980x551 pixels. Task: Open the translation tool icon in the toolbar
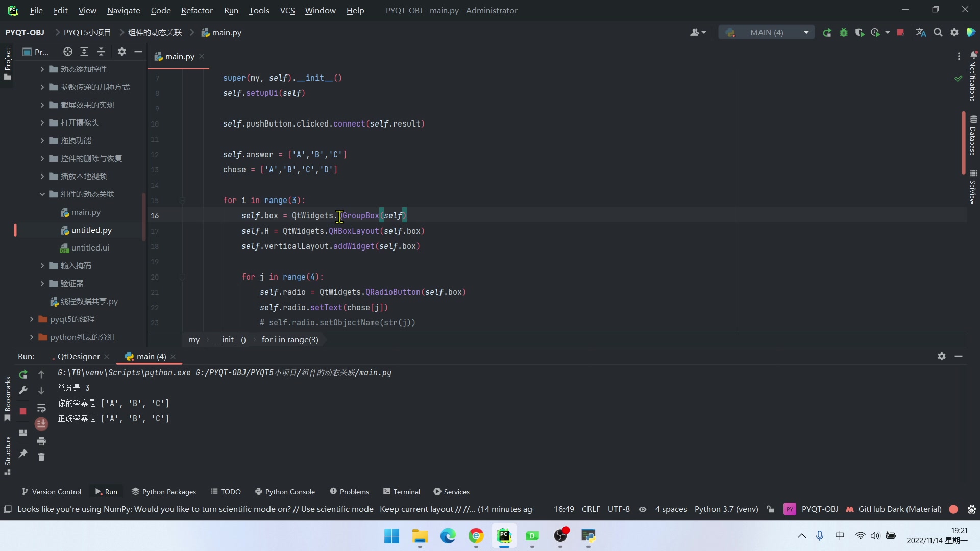[x=921, y=32]
